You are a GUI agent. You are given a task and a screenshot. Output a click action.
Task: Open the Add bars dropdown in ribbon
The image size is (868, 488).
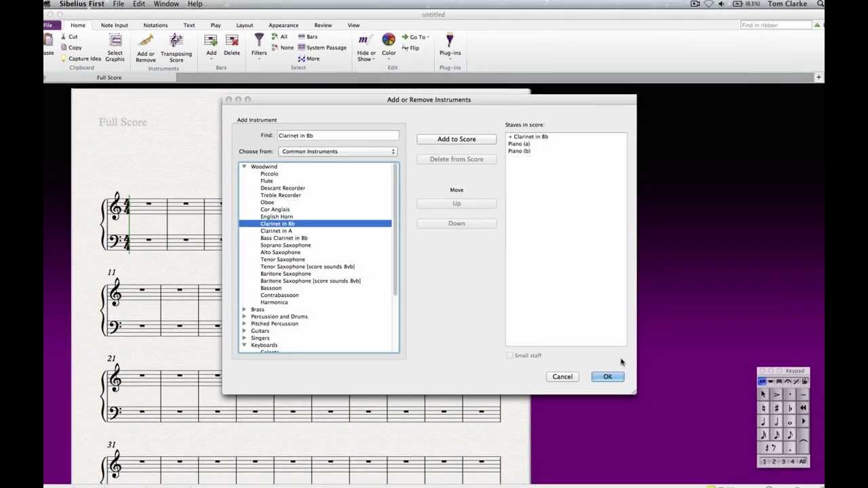211,45
